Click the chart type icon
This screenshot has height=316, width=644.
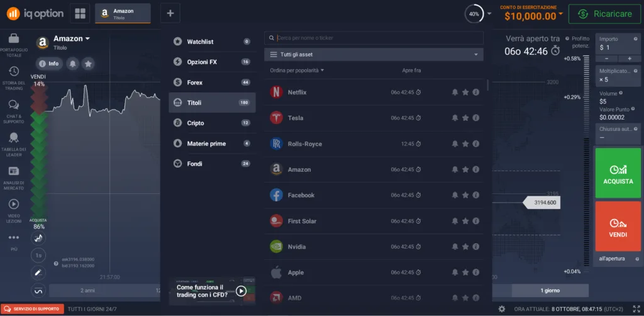[38, 237]
